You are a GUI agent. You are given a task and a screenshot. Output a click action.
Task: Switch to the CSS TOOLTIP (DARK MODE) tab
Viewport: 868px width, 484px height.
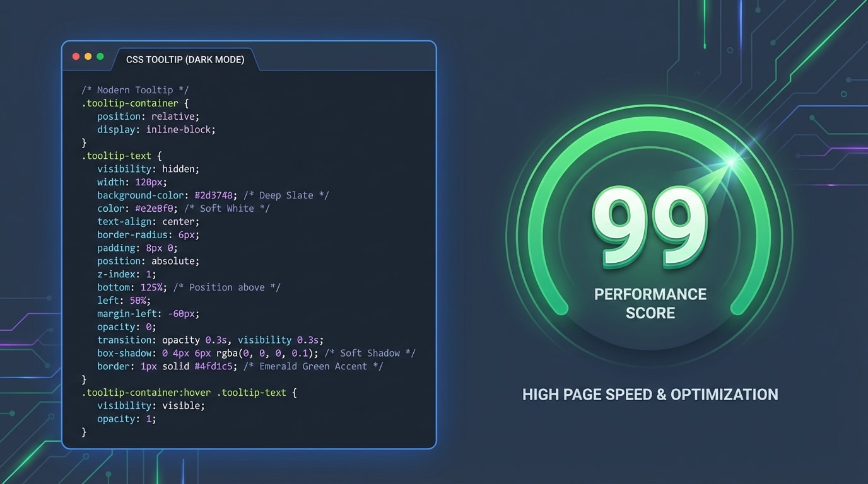[185, 59]
